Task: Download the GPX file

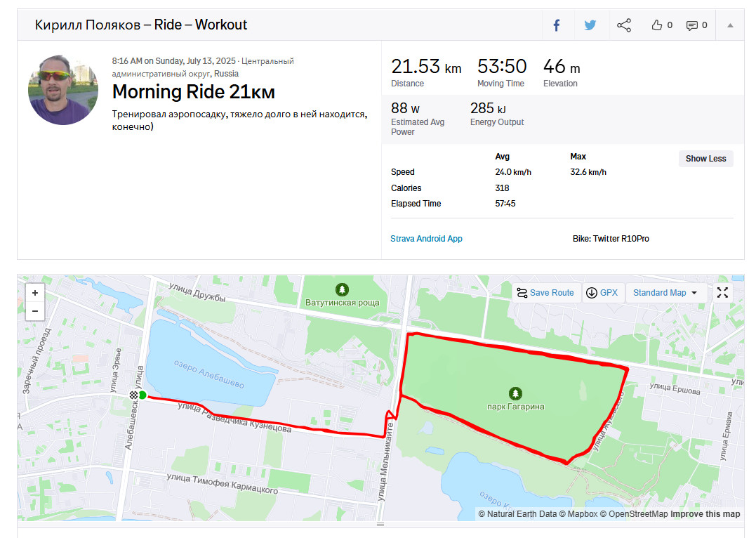Action: pos(602,293)
